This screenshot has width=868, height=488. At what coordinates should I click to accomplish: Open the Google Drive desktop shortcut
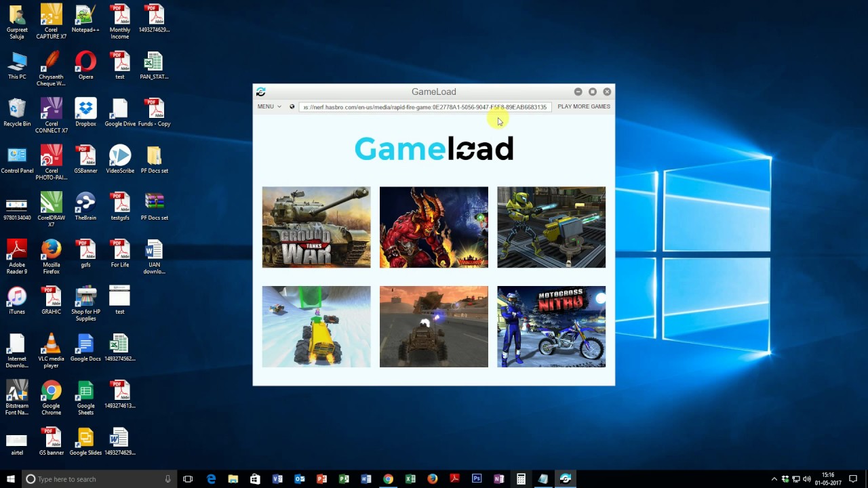(120, 112)
